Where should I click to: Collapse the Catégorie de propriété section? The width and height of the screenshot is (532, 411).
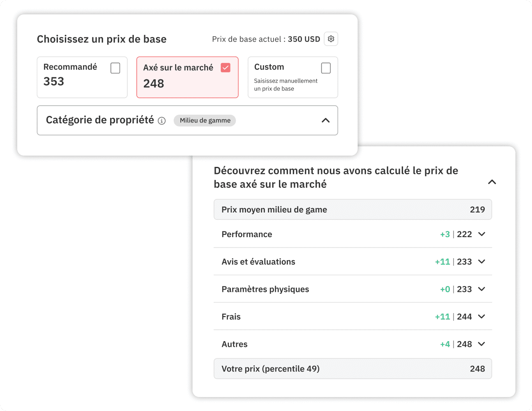click(x=326, y=120)
